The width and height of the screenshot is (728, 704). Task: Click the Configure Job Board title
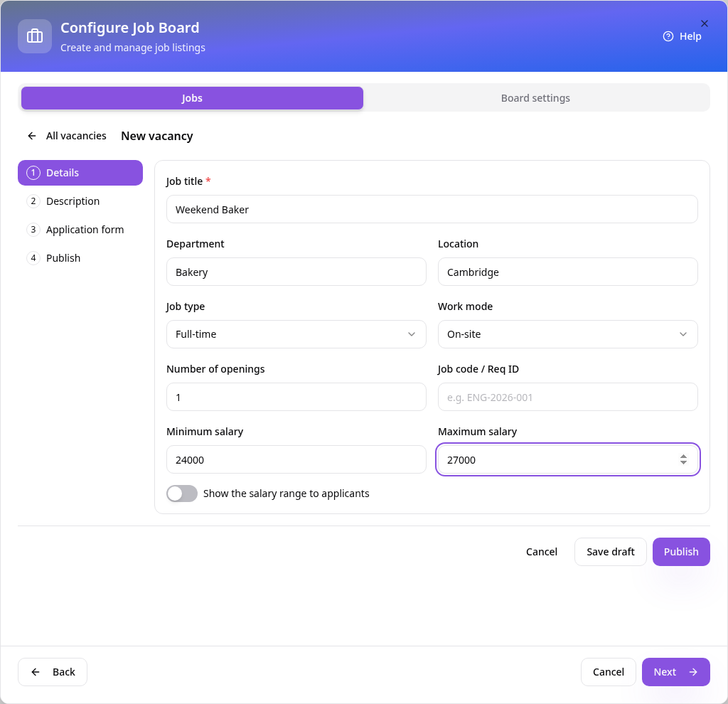pos(130,28)
